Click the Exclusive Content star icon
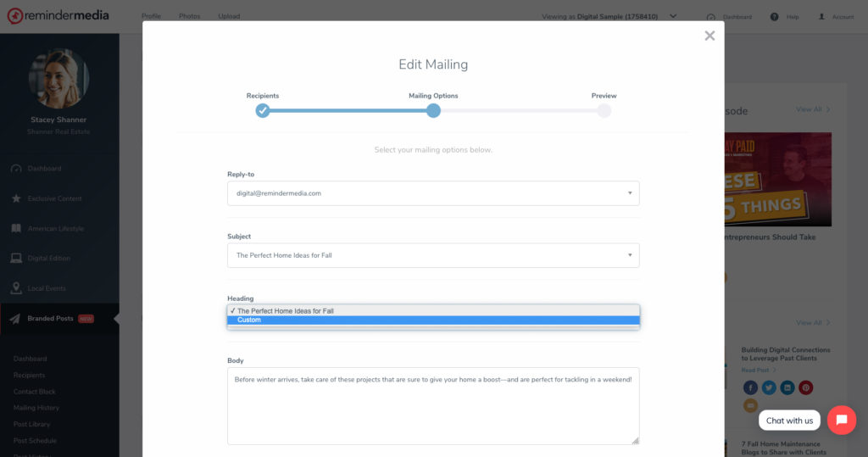The image size is (868, 457). pyautogui.click(x=16, y=198)
